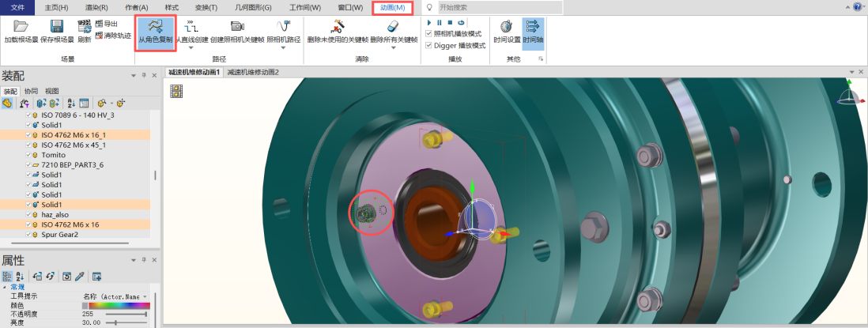Open the 属性 panel options dropdown arrow

point(134,261)
